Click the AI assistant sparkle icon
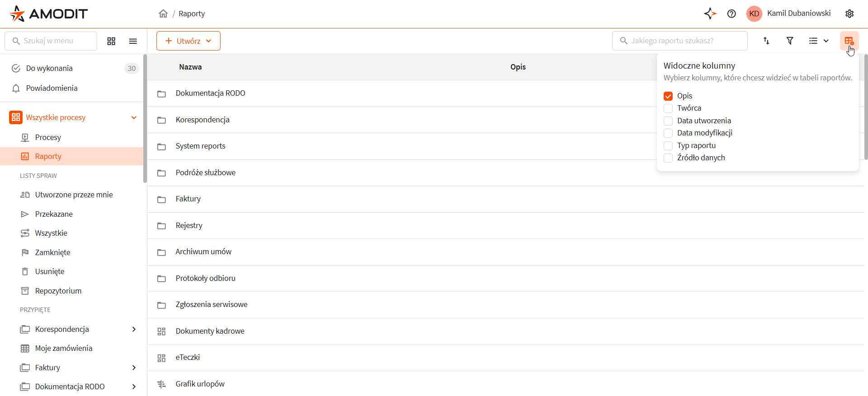This screenshot has width=868, height=396. (710, 14)
